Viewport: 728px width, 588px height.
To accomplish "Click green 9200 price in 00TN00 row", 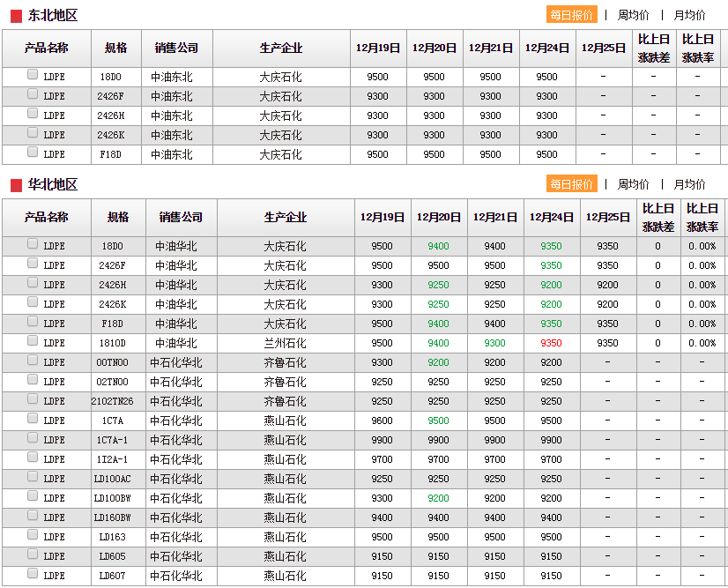I will (438, 362).
